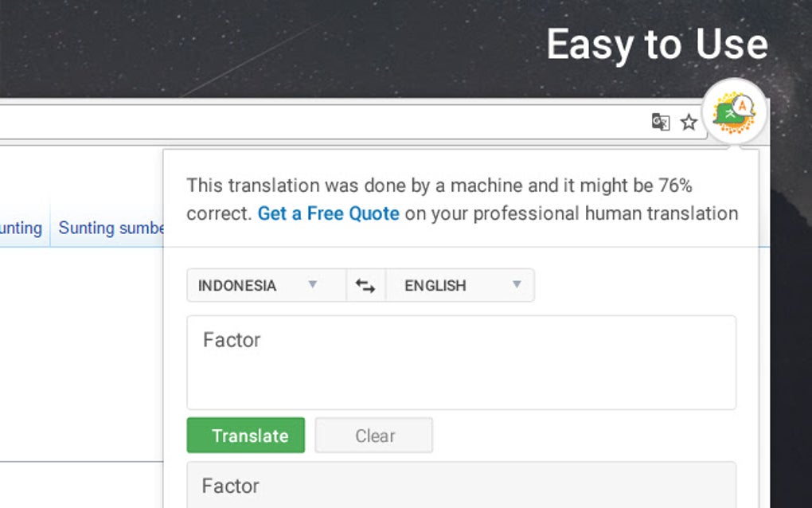Click the arrow beside ENGLISH
This screenshot has width=812, height=508.
pyautogui.click(x=517, y=285)
